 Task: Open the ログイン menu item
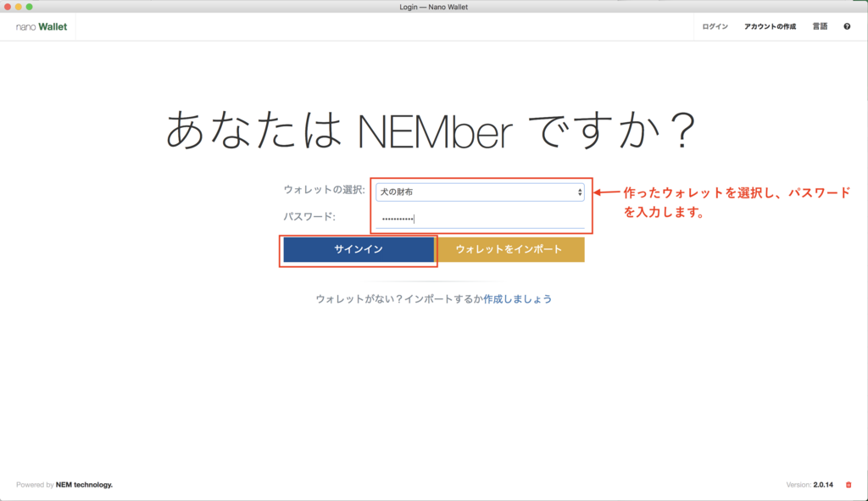point(715,26)
